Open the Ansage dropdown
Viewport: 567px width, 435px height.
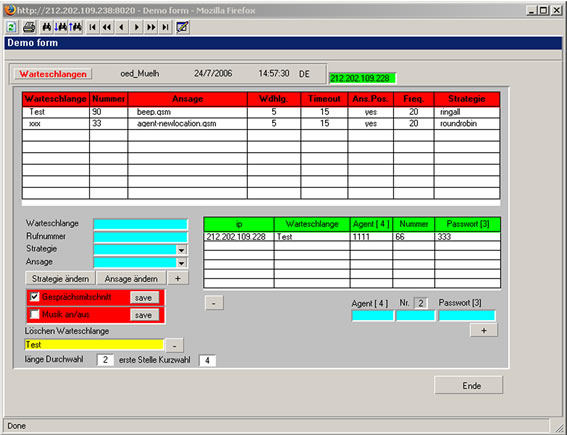182,263
